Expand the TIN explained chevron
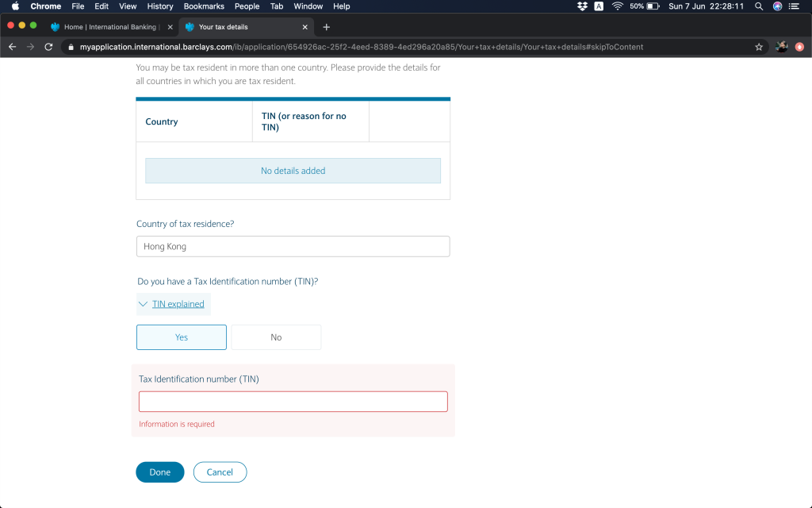The width and height of the screenshot is (812, 508). tap(144, 304)
